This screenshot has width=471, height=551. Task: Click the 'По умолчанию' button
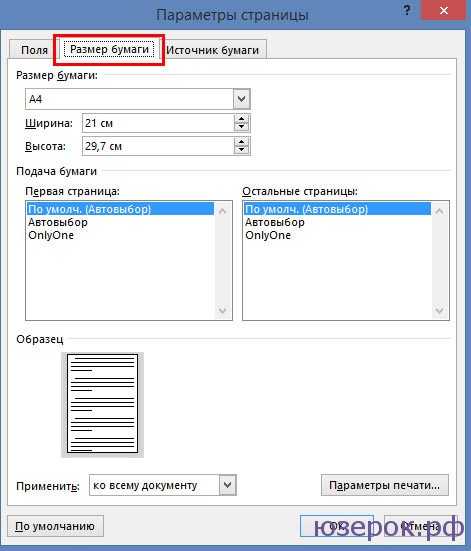coord(55,526)
